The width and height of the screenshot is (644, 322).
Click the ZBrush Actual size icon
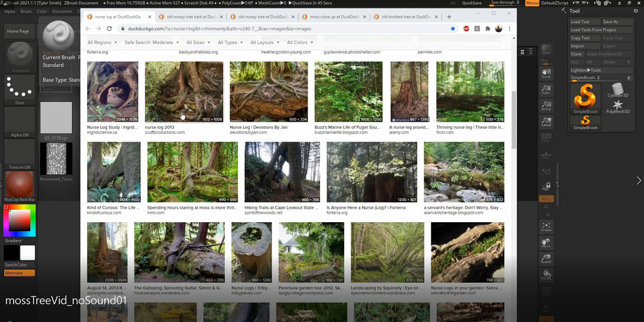pos(546,106)
